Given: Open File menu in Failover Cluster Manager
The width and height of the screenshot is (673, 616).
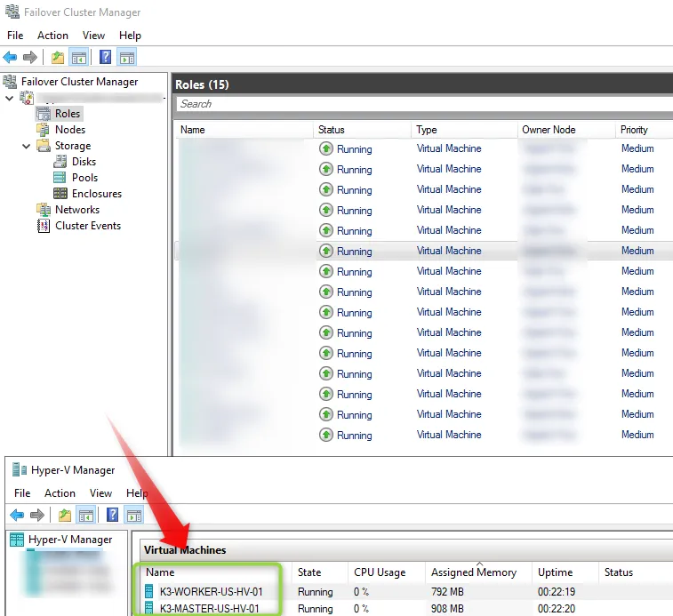Looking at the screenshot, I should pos(15,36).
